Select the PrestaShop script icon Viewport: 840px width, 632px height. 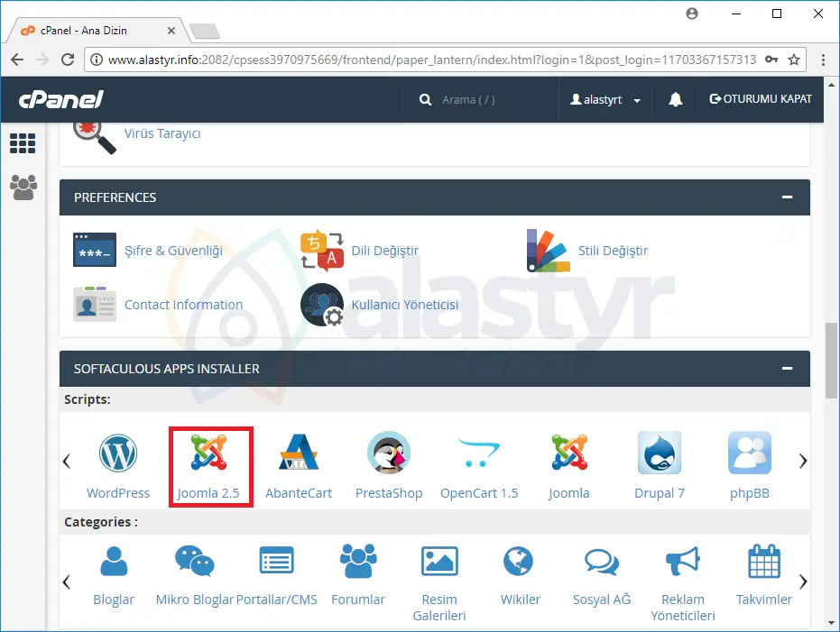pyautogui.click(x=389, y=453)
